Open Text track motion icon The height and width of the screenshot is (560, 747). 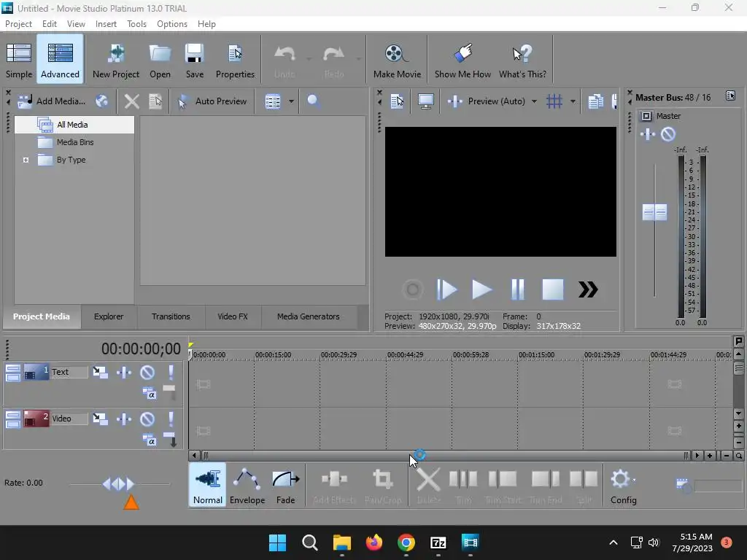click(100, 372)
